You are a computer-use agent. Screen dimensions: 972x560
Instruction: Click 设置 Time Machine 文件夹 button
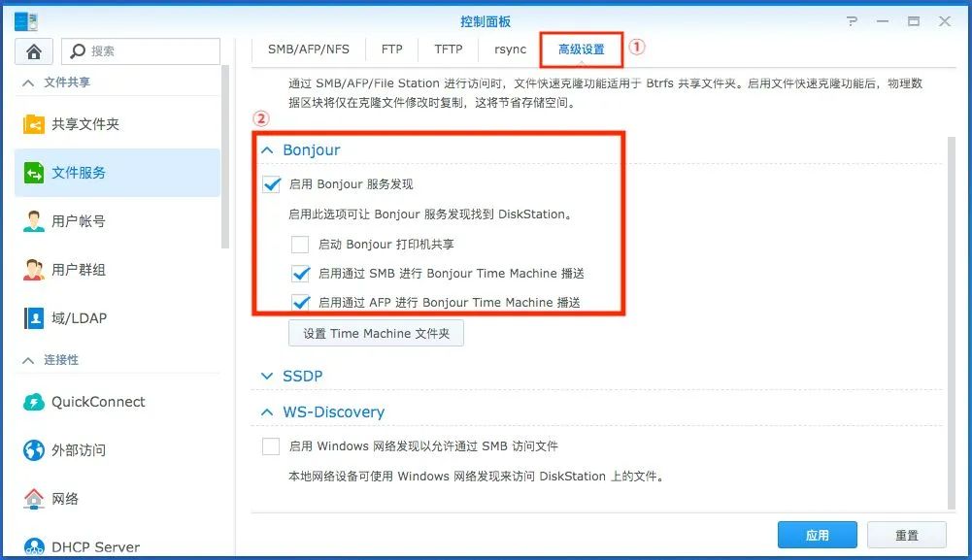click(377, 333)
